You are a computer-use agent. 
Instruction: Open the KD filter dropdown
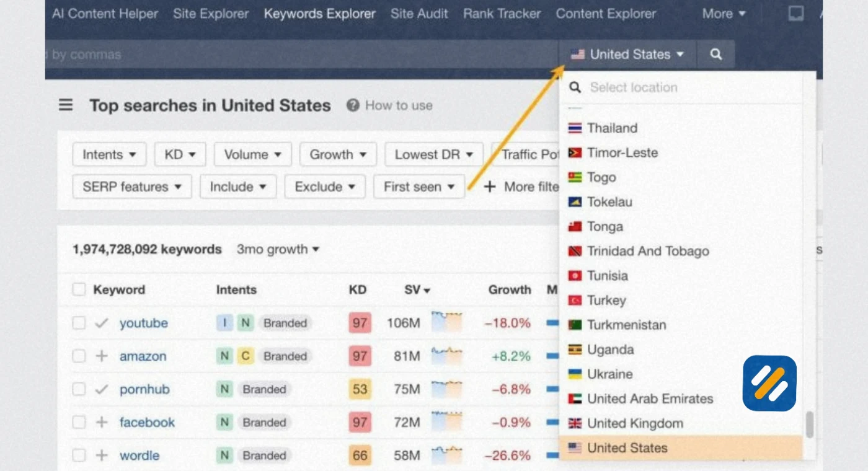pos(180,154)
